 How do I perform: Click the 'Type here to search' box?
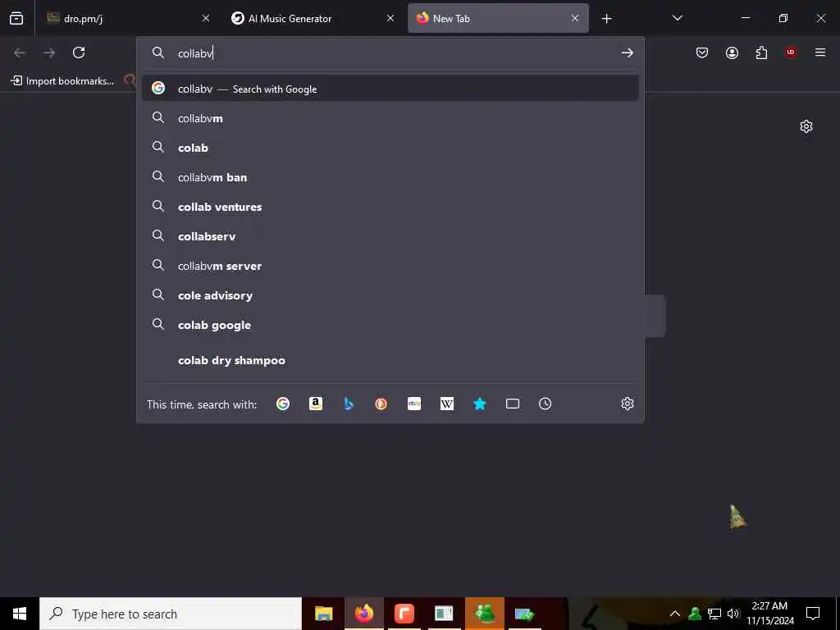(x=171, y=614)
